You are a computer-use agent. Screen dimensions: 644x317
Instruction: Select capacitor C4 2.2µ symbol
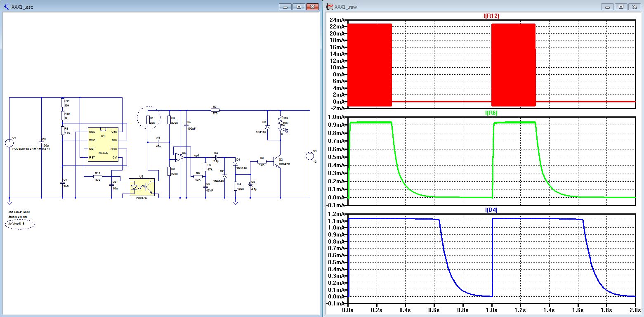tap(215, 157)
